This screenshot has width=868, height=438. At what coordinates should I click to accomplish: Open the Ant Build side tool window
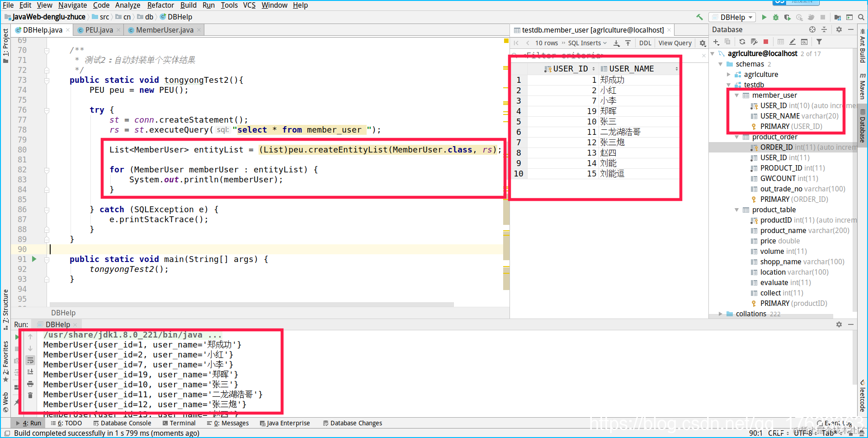863,47
